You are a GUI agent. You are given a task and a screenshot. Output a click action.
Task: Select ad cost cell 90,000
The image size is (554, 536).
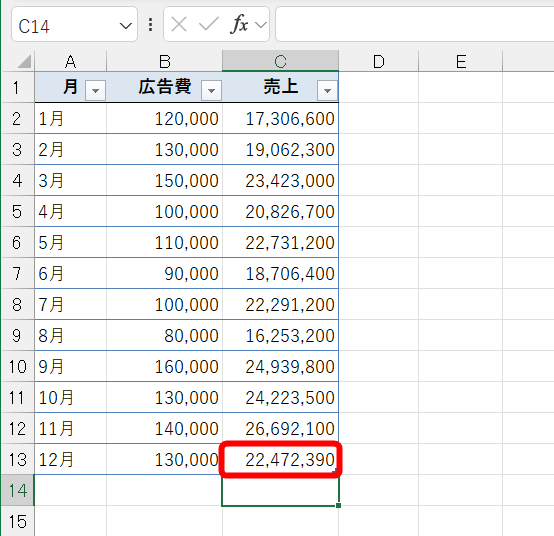click(x=165, y=273)
